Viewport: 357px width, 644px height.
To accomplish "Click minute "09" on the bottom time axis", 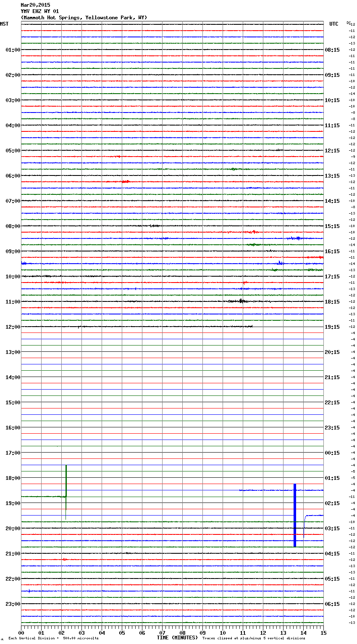I will coord(202,633).
